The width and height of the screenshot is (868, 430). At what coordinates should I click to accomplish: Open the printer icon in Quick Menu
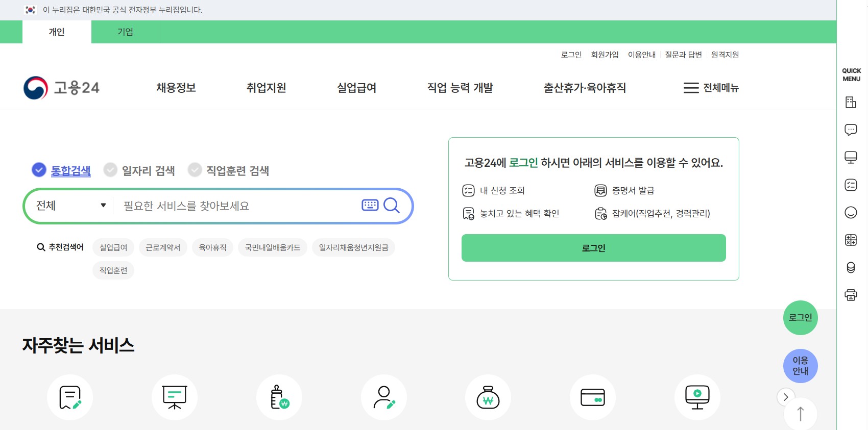851,295
